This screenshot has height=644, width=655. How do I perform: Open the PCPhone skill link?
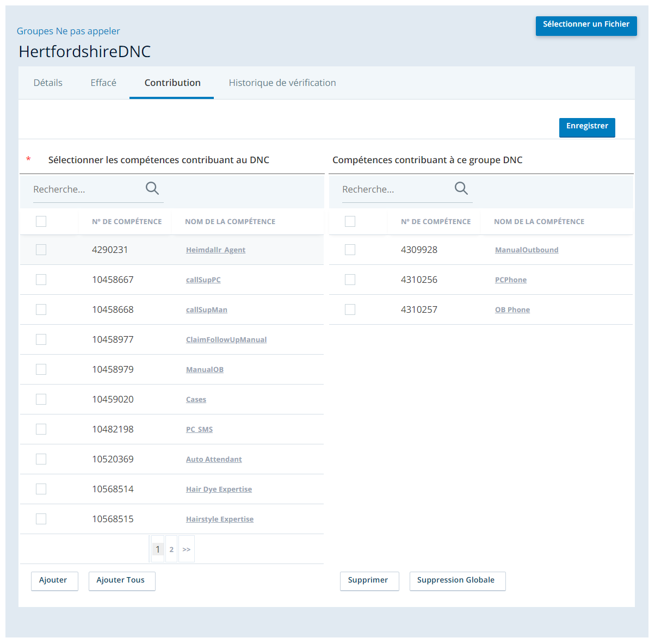(x=511, y=280)
